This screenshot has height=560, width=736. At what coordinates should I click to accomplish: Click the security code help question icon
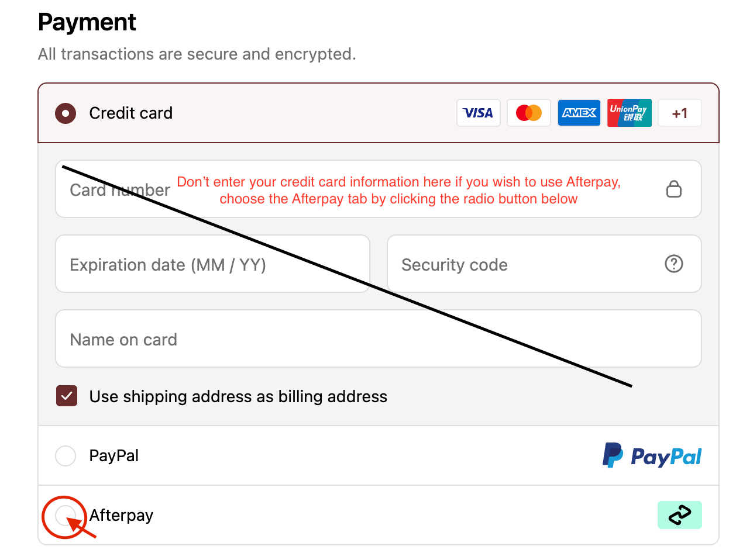674,264
